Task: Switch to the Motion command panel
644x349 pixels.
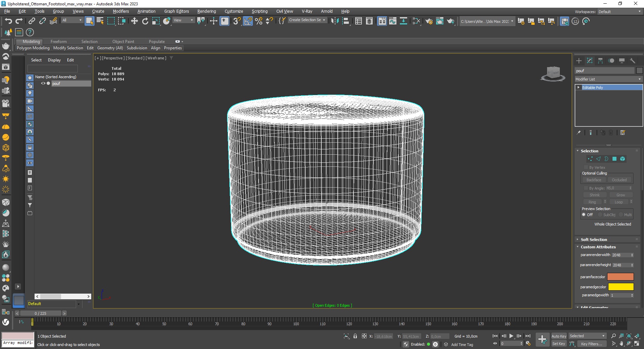Action: coord(611,61)
